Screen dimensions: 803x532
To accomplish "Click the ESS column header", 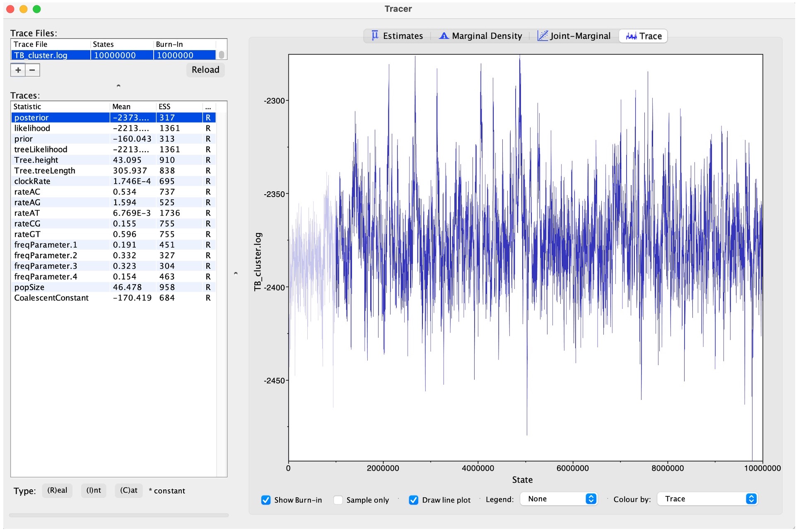I will click(179, 107).
